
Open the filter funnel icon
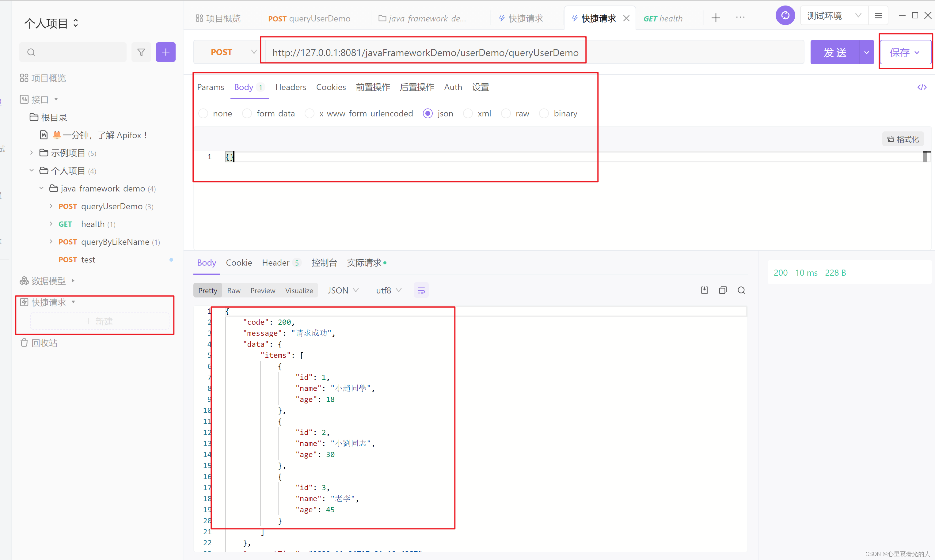(141, 52)
